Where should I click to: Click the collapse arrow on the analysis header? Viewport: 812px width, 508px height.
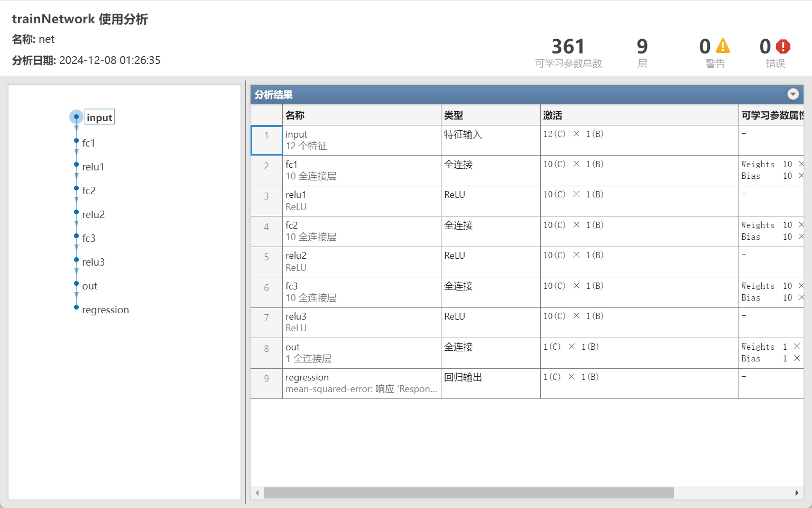793,94
